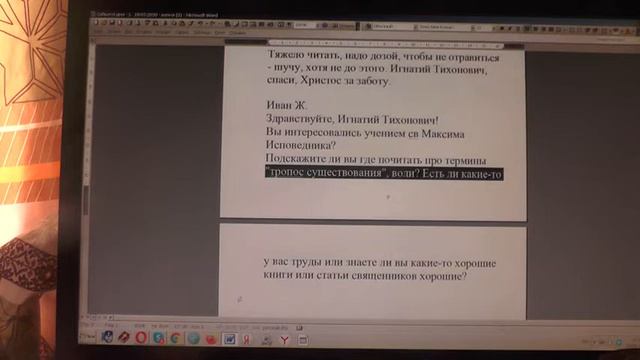This screenshot has width=640, height=360.
Task: Open the Файл menu
Action: (99, 31)
